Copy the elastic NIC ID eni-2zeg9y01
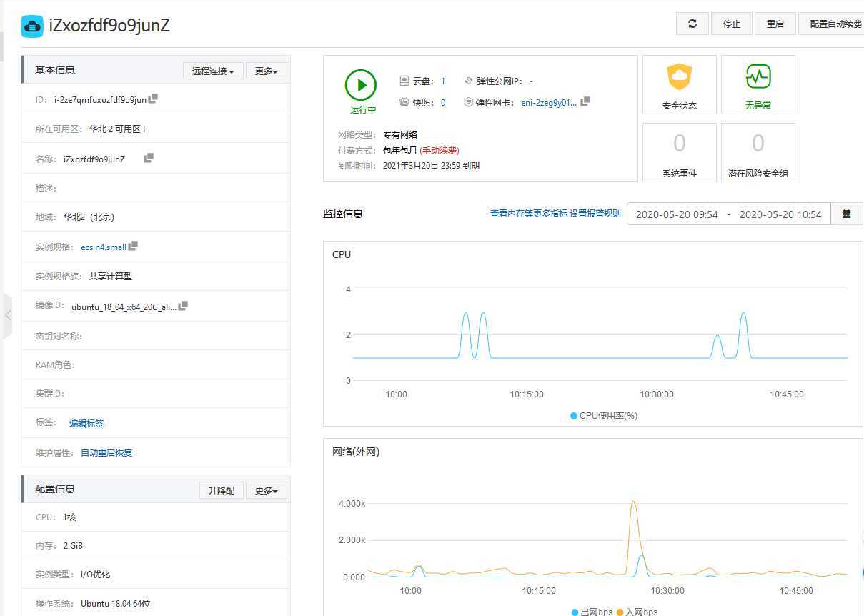Viewport: 864px width, 616px height. pos(585,102)
